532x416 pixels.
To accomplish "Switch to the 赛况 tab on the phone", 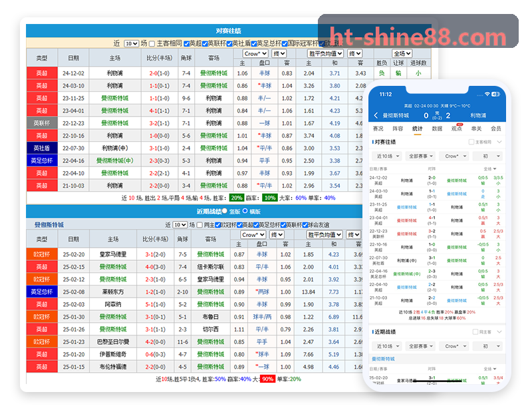I will tap(378, 128).
